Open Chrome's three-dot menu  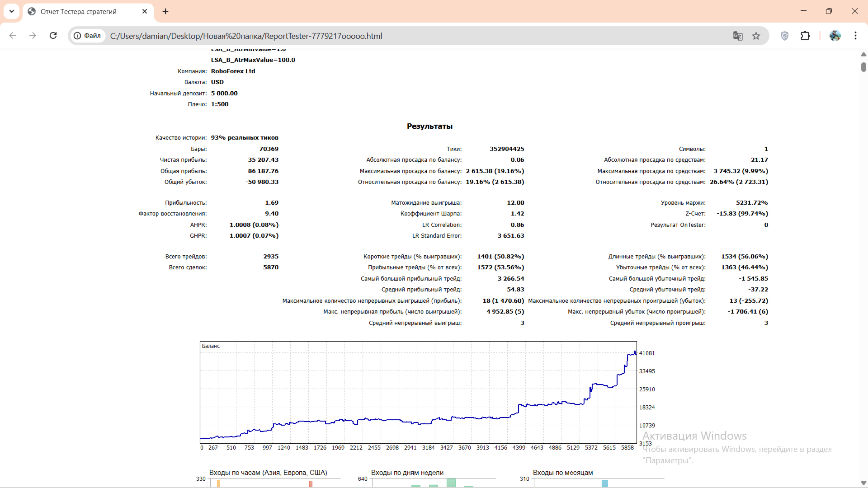(855, 36)
